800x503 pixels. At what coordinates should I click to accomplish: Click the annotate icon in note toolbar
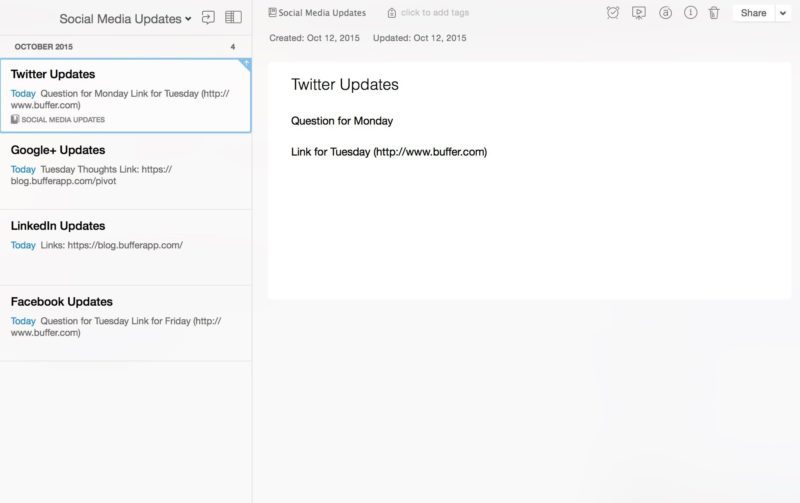point(665,13)
